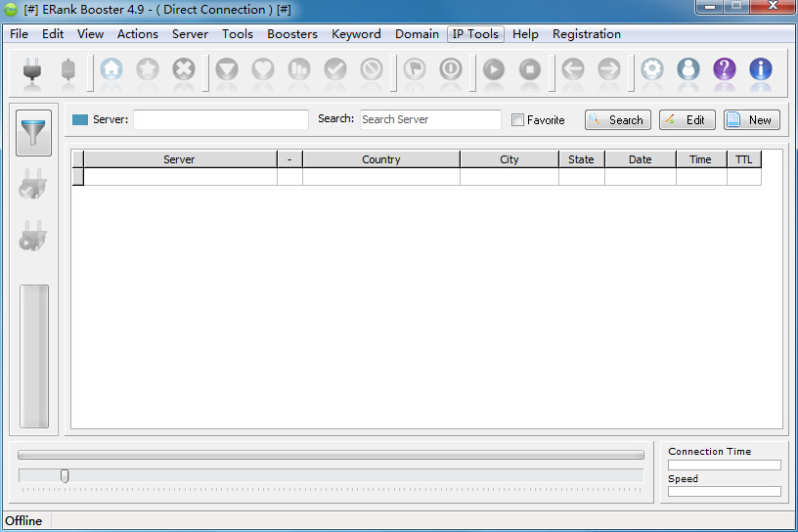Click the Server text field
This screenshot has height=532, width=798.
[x=220, y=119]
